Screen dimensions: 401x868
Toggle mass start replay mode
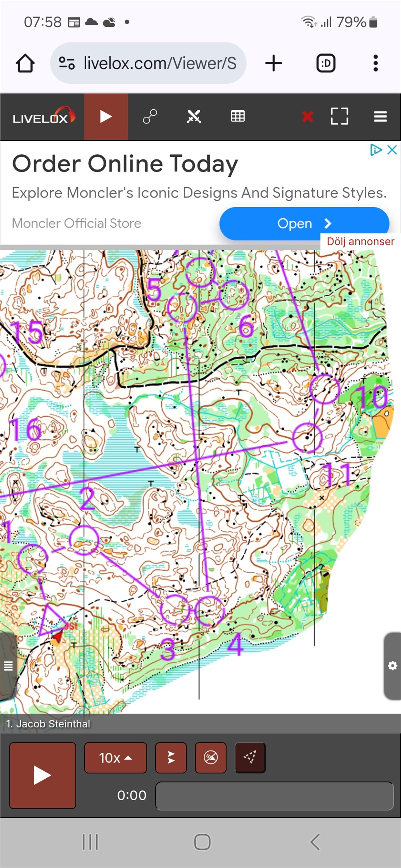tap(171, 758)
